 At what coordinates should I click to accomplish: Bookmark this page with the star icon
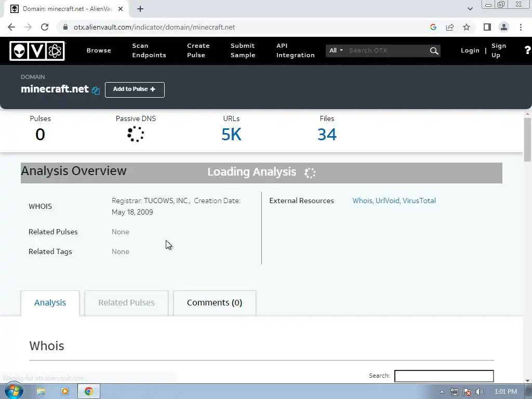[467, 27]
